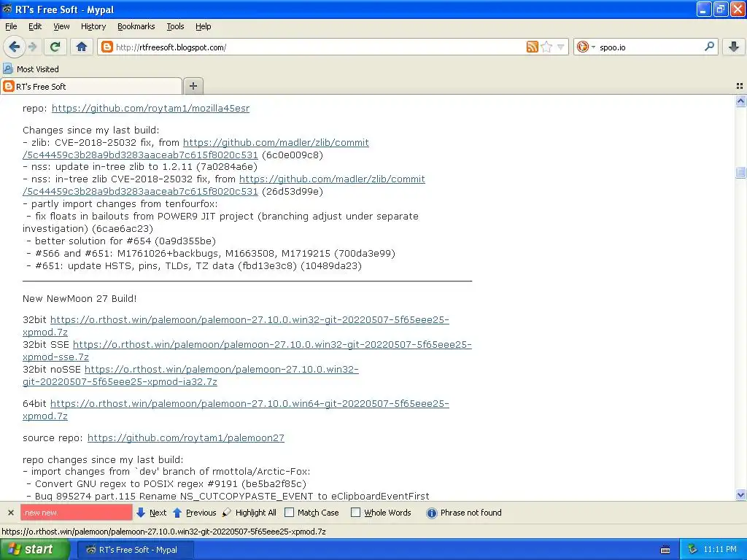Download the 32bit palemoon win32 build link
747x560 pixels.
click(x=249, y=319)
